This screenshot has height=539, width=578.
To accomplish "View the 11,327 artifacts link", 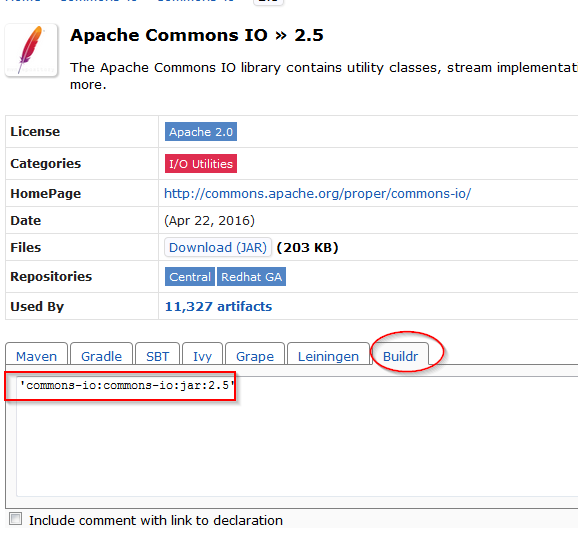I will click(218, 306).
